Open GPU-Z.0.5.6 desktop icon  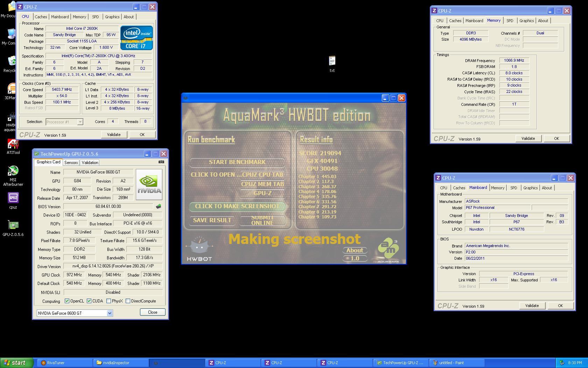[x=13, y=228]
